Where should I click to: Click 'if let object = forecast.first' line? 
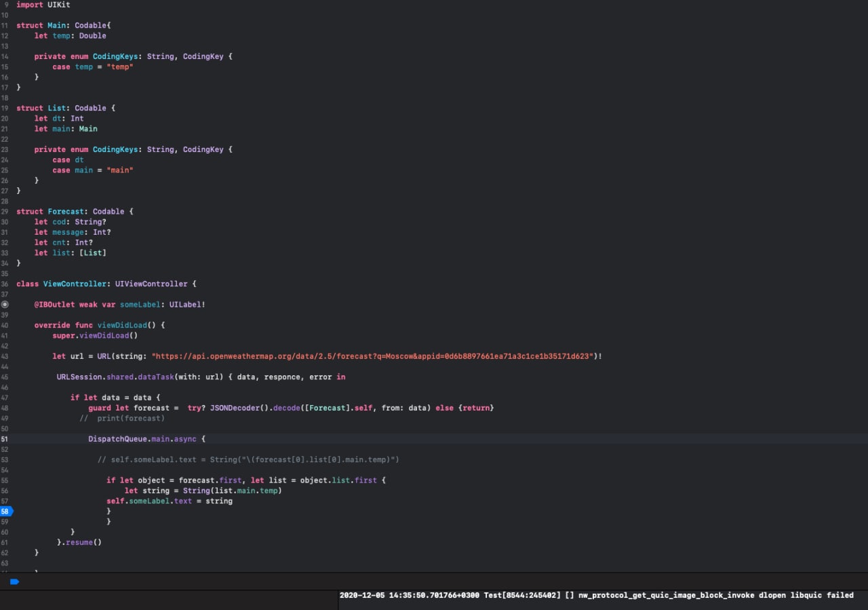click(246, 480)
